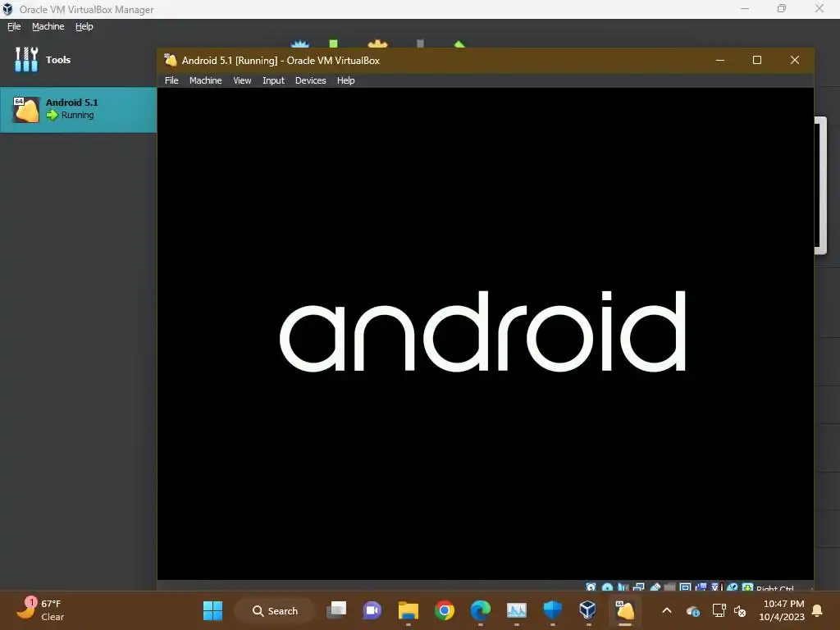Open Help menu in VirtualBox Manager
Image resolution: width=840 pixels, height=630 pixels.
pos(84,26)
